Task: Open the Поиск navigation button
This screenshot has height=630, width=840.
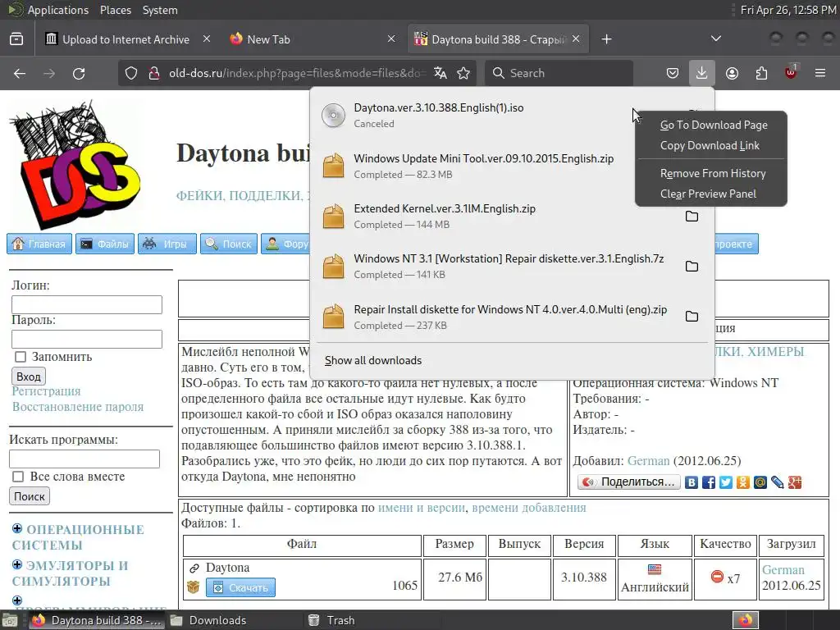Action: [x=229, y=244]
